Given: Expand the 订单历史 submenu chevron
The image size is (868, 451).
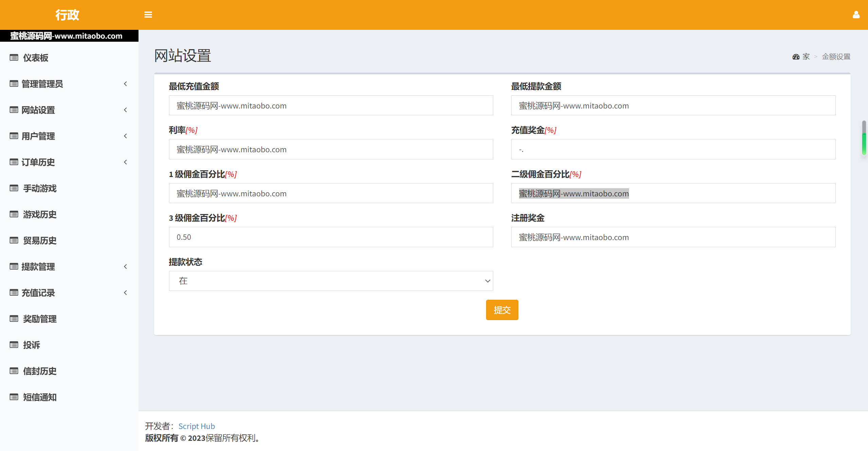Looking at the screenshot, I should pos(126,162).
